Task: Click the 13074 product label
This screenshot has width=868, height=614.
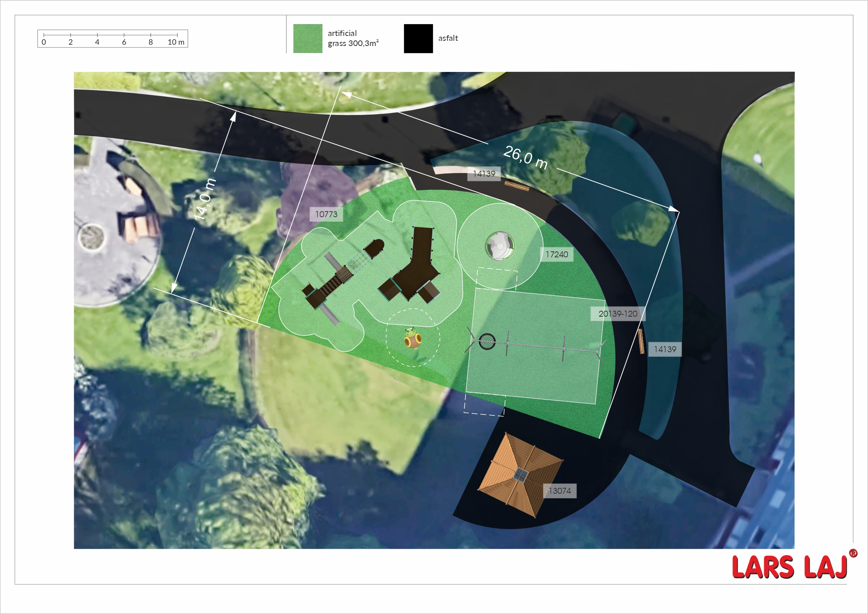Action: 559,491
